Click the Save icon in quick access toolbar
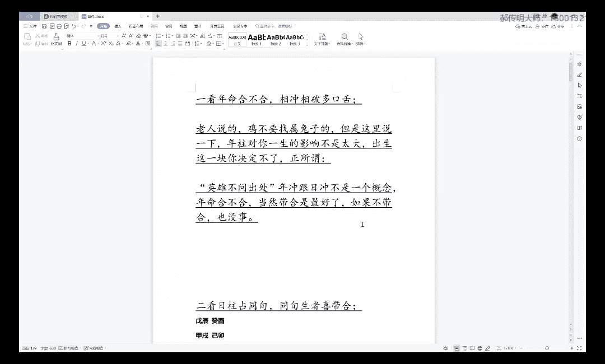605x364 pixels. 44,26
